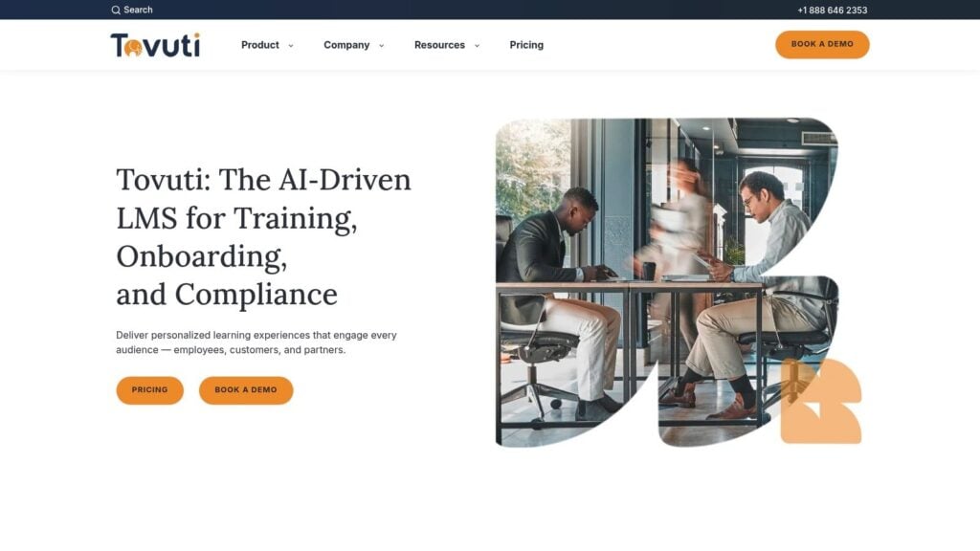Click the personalized learning experiences paragraph
This screenshot has height=551, width=980.
[x=256, y=342]
